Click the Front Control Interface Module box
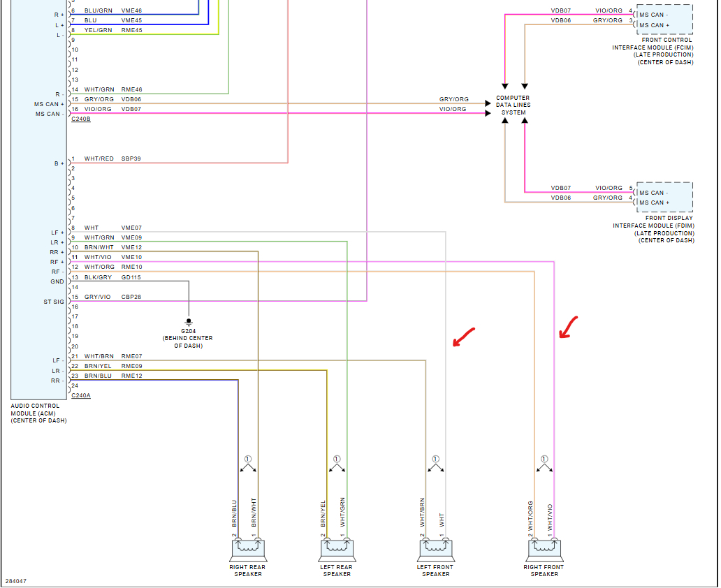The height and width of the screenshot is (588, 721). click(664, 20)
